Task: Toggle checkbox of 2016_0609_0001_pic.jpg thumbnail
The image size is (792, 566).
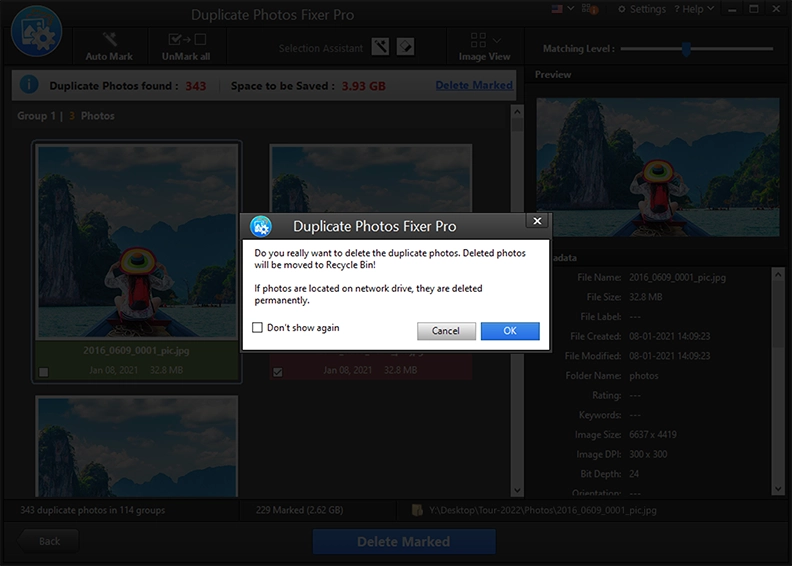Action: tap(44, 372)
